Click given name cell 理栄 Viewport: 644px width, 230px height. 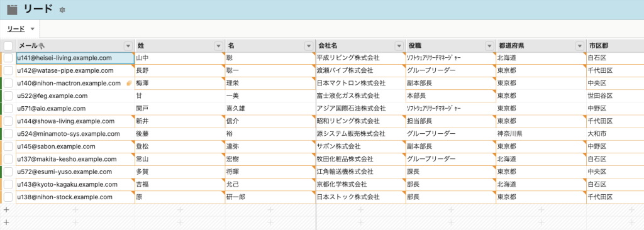click(270, 84)
